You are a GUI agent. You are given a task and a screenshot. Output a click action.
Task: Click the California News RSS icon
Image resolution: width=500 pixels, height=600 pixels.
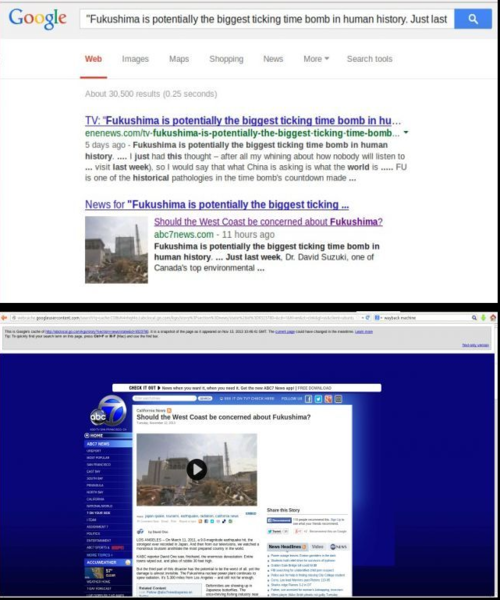coord(169,410)
